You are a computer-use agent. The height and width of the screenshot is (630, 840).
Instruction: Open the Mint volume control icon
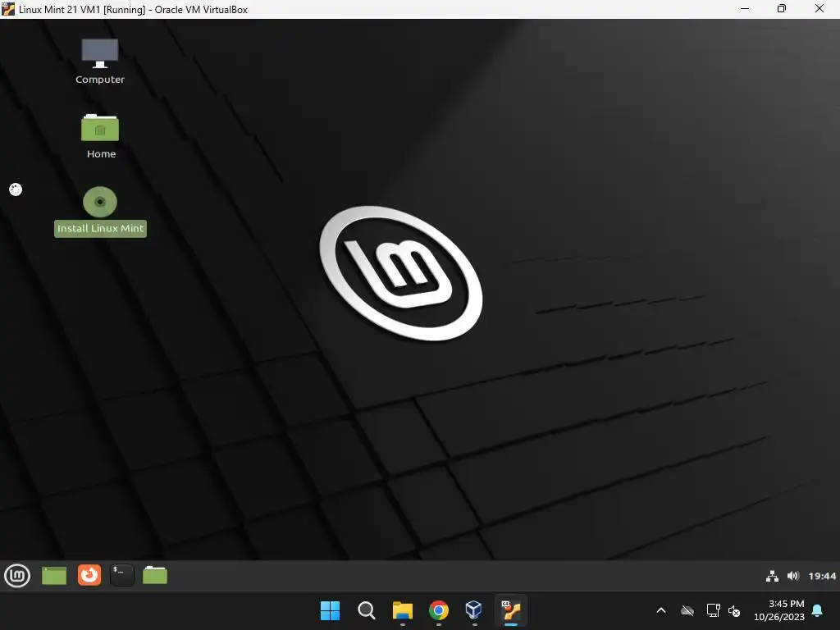click(x=793, y=576)
